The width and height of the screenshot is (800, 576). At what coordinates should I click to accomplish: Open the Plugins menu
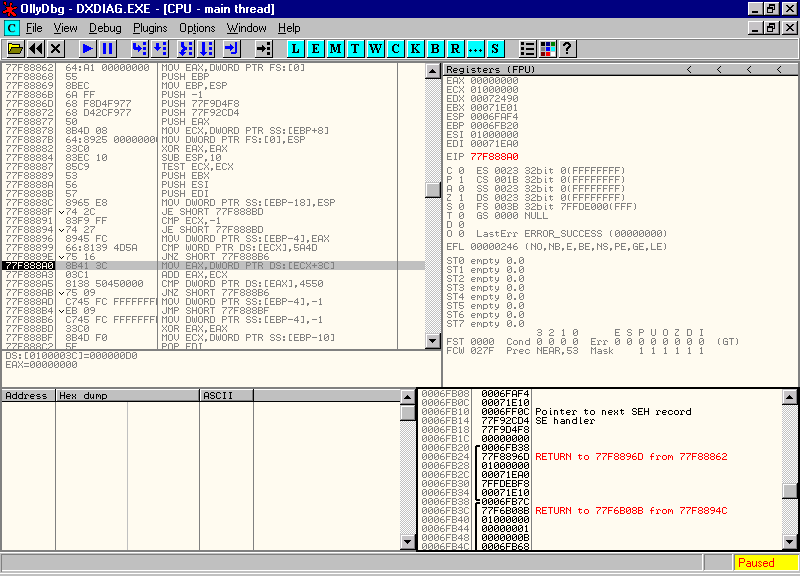pos(150,28)
